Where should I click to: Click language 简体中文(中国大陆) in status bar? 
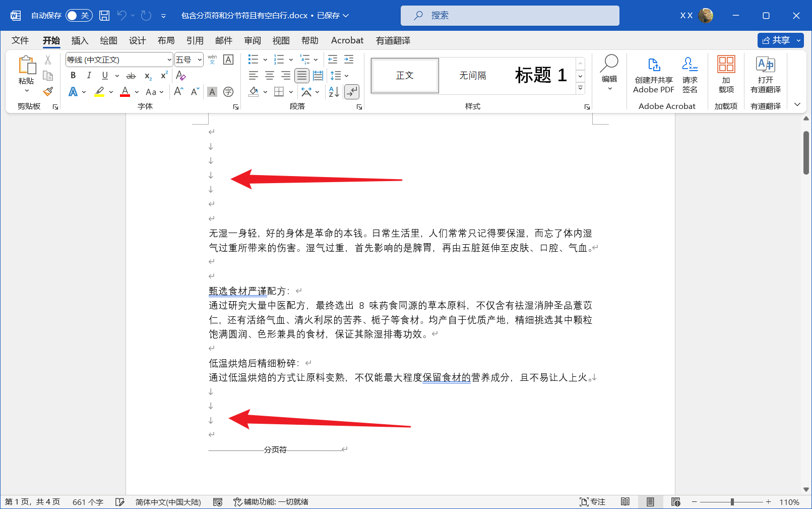tap(168, 502)
